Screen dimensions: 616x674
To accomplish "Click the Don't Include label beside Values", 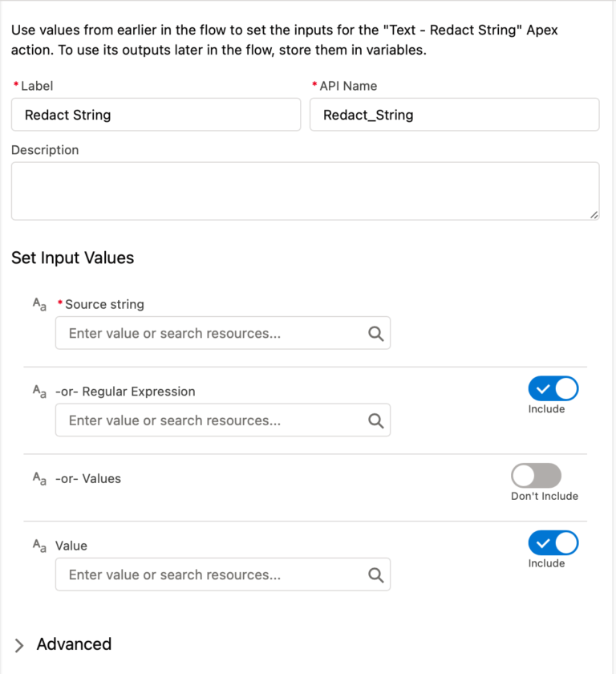I will [545, 495].
